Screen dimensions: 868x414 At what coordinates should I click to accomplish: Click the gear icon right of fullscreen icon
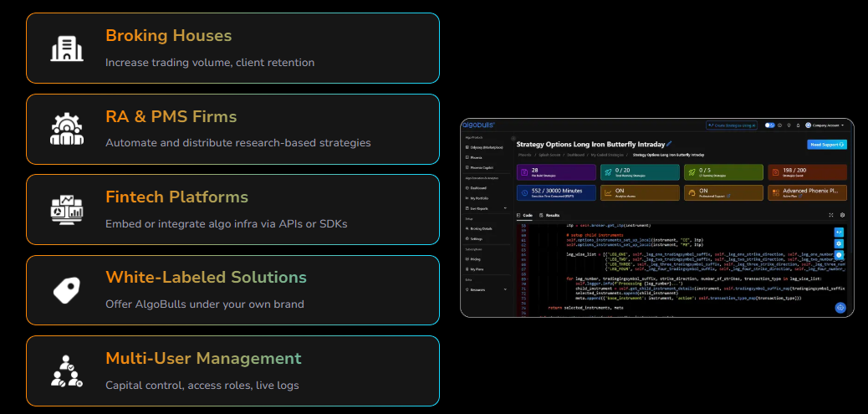[x=842, y=215]
